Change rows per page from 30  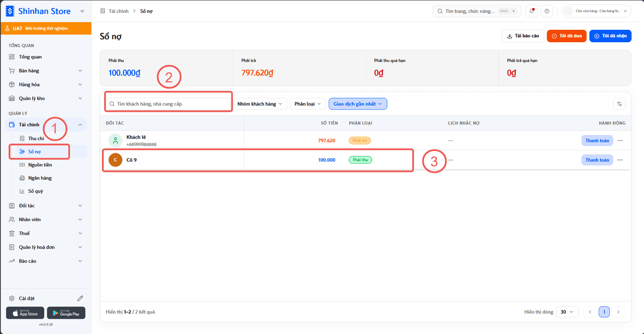[568, 312]
